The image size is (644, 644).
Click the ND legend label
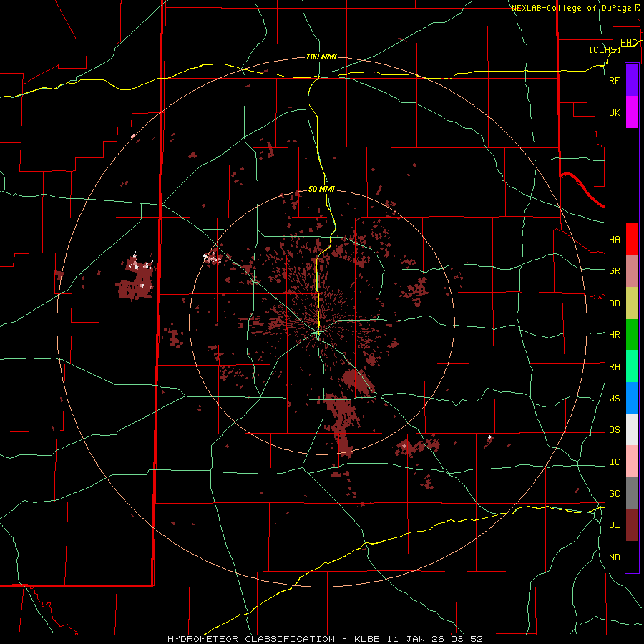pos(615,557)
